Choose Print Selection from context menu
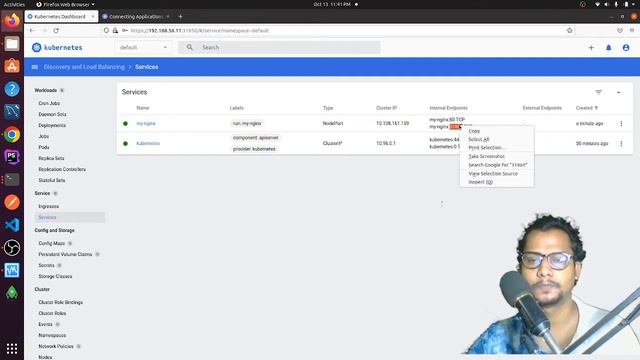Image resolution: width=640 pixels, height=360 pixels. click(x=497, y=148)
